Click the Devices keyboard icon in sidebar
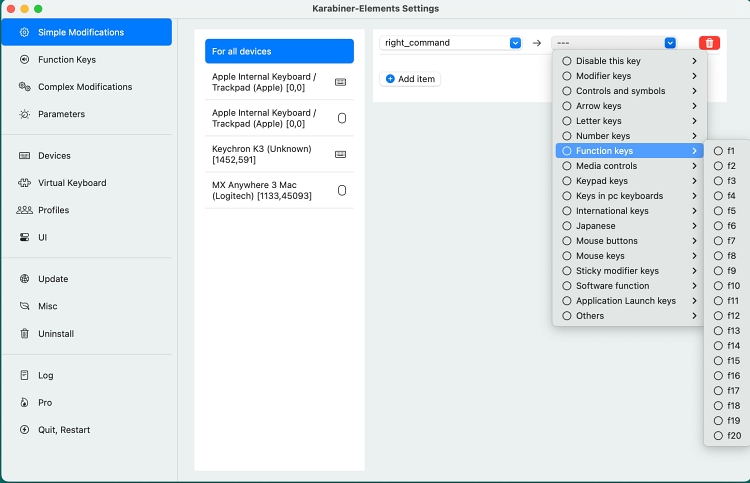 pyautogui.click(x=24, y=155)
